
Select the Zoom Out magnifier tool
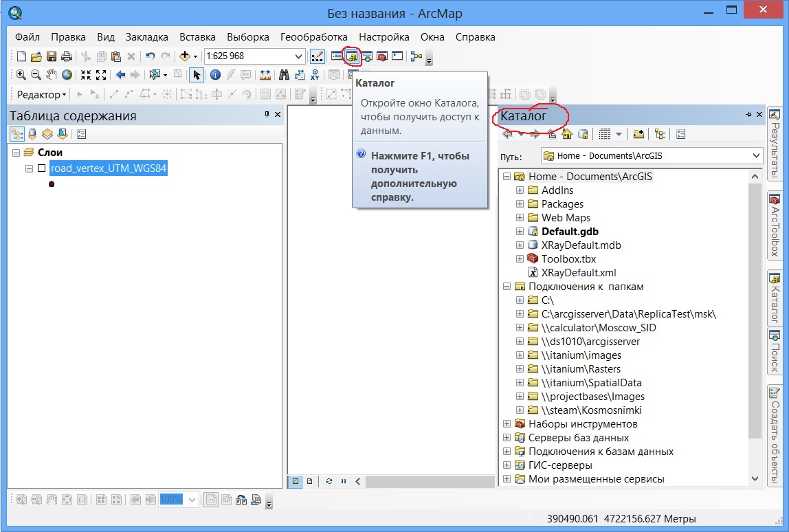(x=36, y=75)
